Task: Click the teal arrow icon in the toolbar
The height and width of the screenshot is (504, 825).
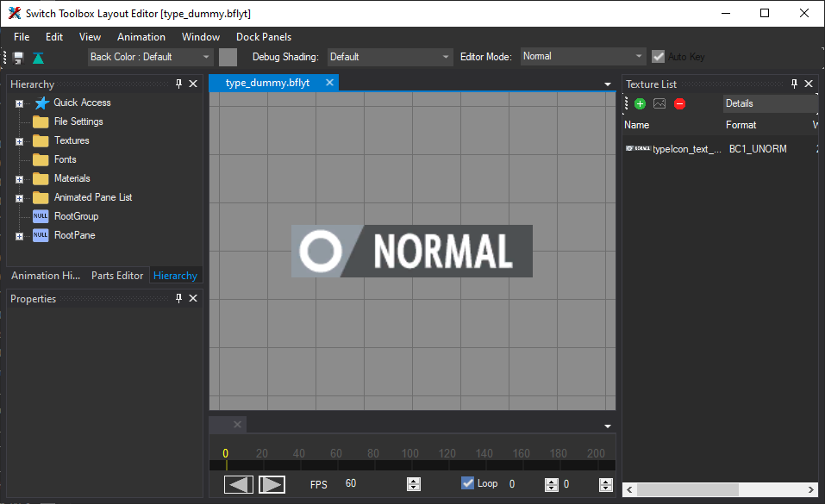Action: point(38,58)
